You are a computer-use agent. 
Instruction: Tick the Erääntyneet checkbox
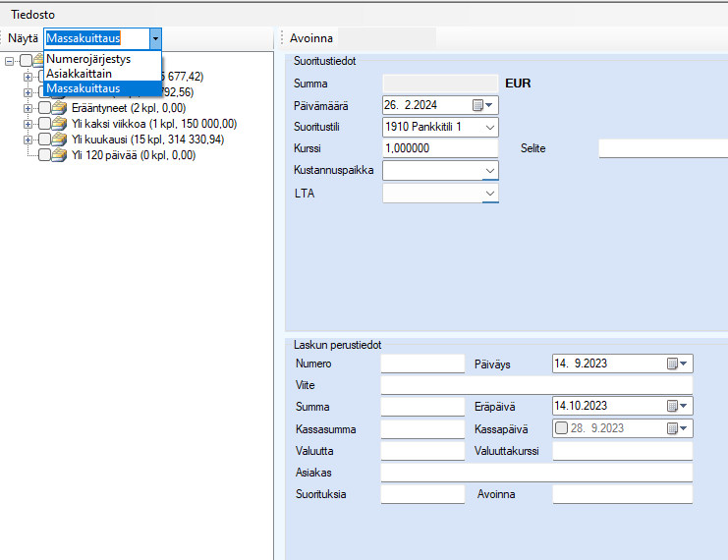coord(44,108)
